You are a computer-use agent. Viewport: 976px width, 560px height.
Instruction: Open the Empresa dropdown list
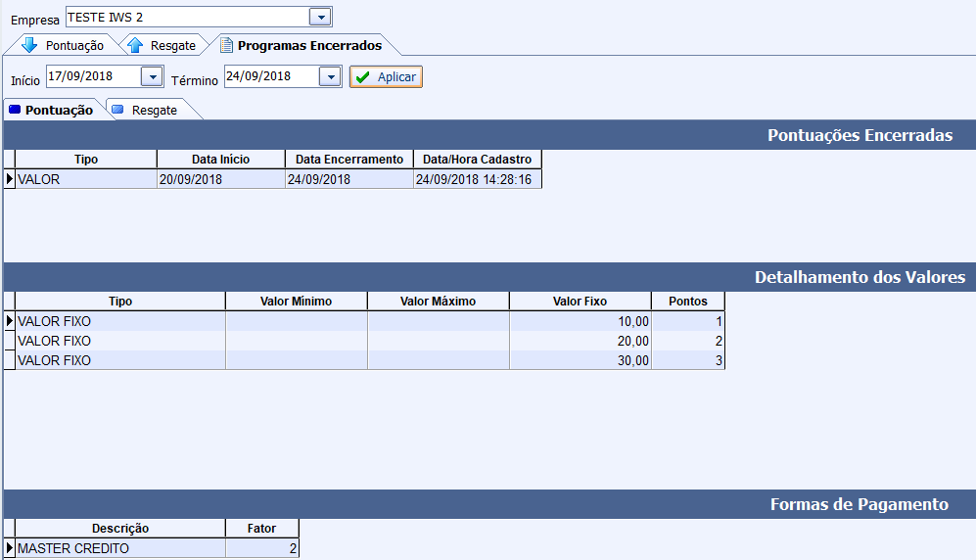coord(320,17)
